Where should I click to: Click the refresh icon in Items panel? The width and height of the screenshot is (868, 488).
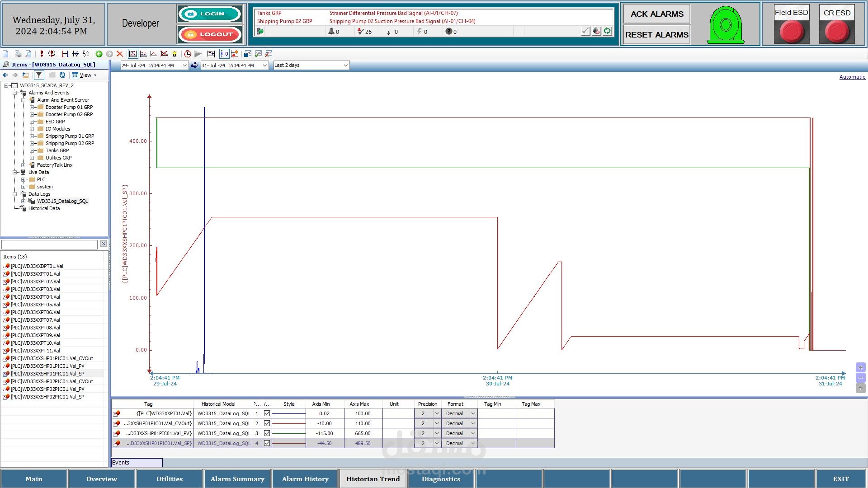(x=62, y=75)
